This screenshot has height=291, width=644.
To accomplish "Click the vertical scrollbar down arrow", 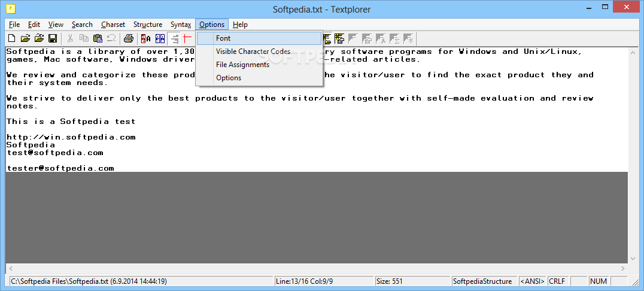I will [x=633, y=259].
